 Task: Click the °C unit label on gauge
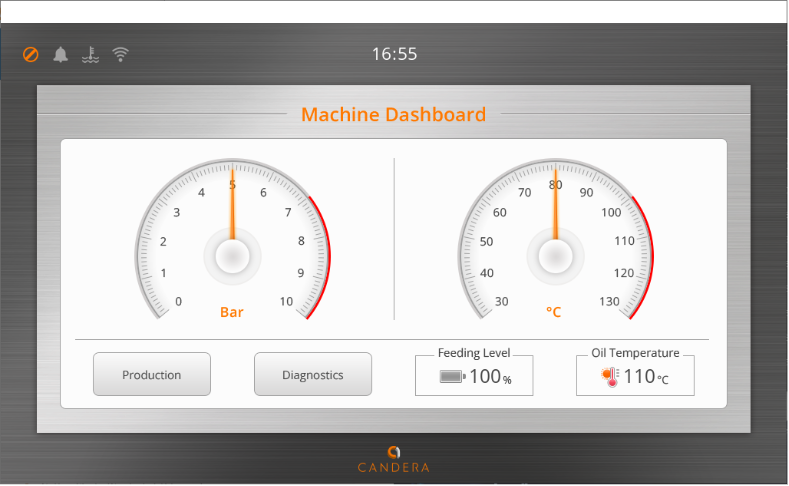pos(554,312)
